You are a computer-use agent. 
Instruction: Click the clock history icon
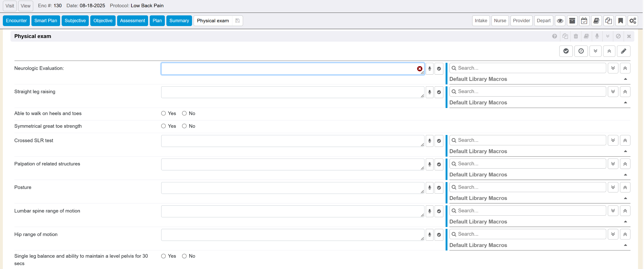click(581, 51)
